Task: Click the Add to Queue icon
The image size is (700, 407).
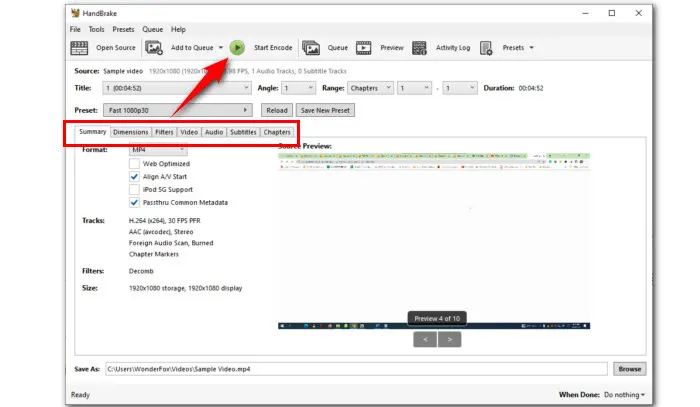Action: 154,47
